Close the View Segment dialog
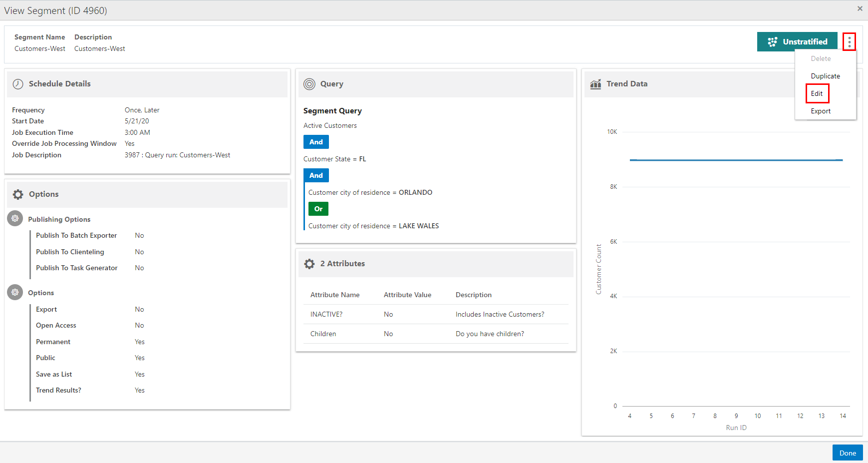Screen dimensions: 868x463 click(860, 8)
